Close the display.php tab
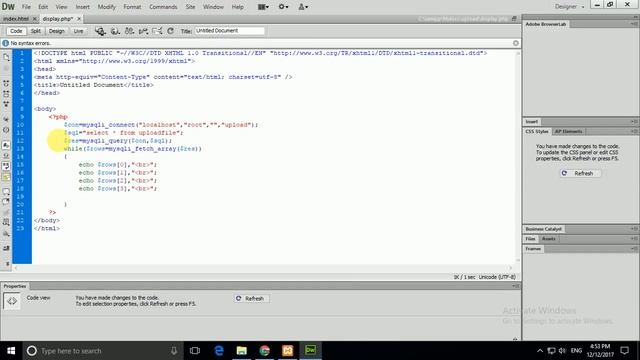The width and height of the screenshot is (640, 360). point(79,19)
